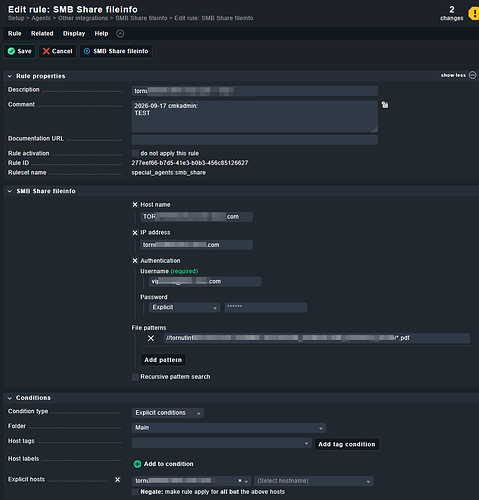The height and width of the screenshot is (500, 479).
Task: Insert timestamp with the comment icon
Action: coord(385,105)
